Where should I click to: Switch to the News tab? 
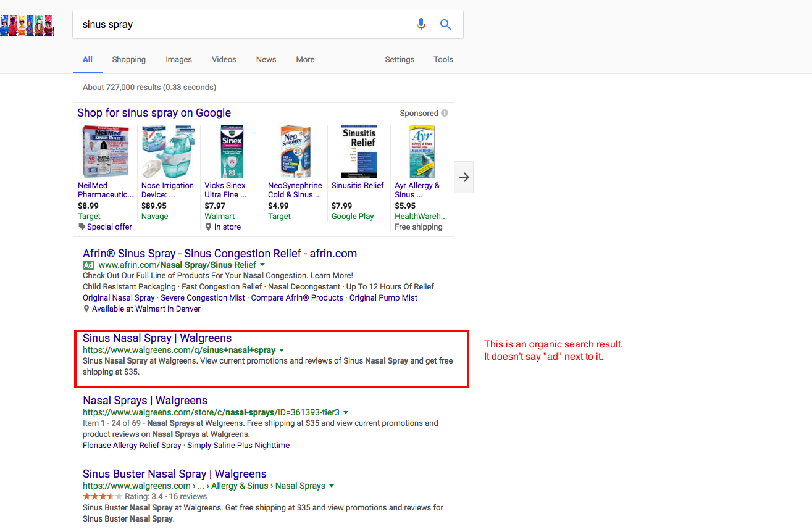[x=266, y=60]
